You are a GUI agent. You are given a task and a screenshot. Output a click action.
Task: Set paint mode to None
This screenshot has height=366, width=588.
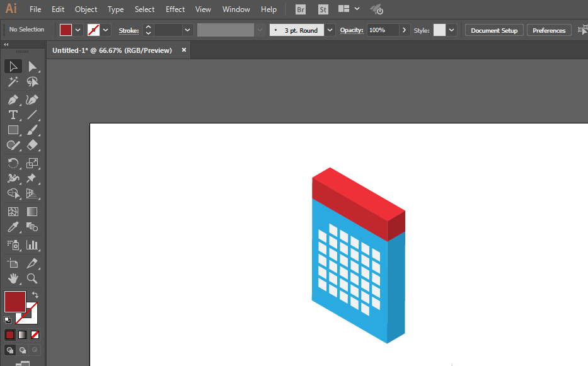coord(35,335)
